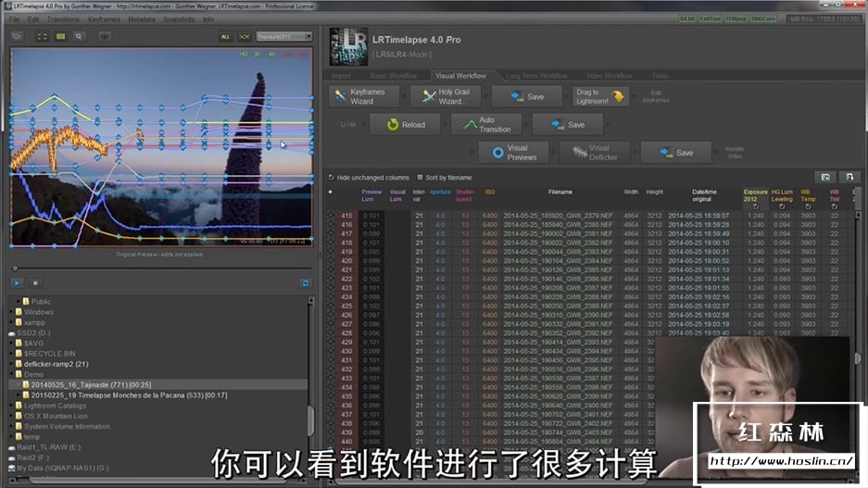Switch to the Visual Workflow tab

460,76
